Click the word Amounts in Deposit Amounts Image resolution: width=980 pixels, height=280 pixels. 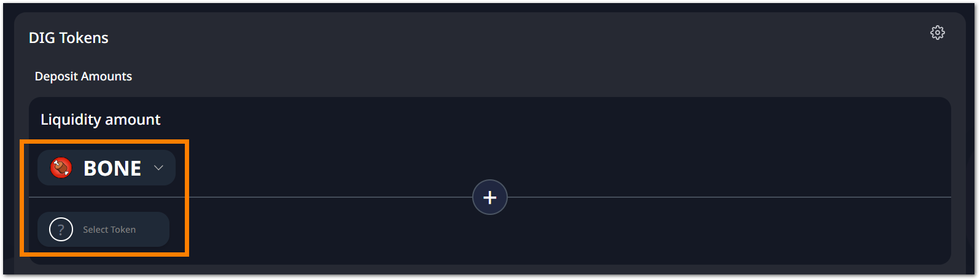point(106,76)
